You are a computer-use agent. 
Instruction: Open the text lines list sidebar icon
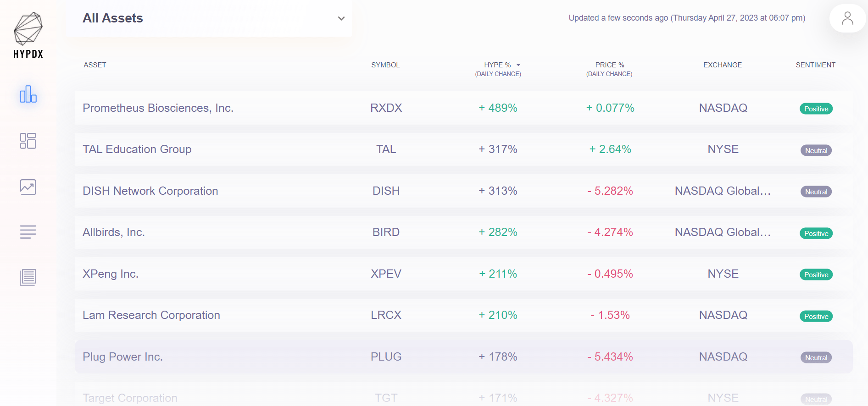pos(28,232)
